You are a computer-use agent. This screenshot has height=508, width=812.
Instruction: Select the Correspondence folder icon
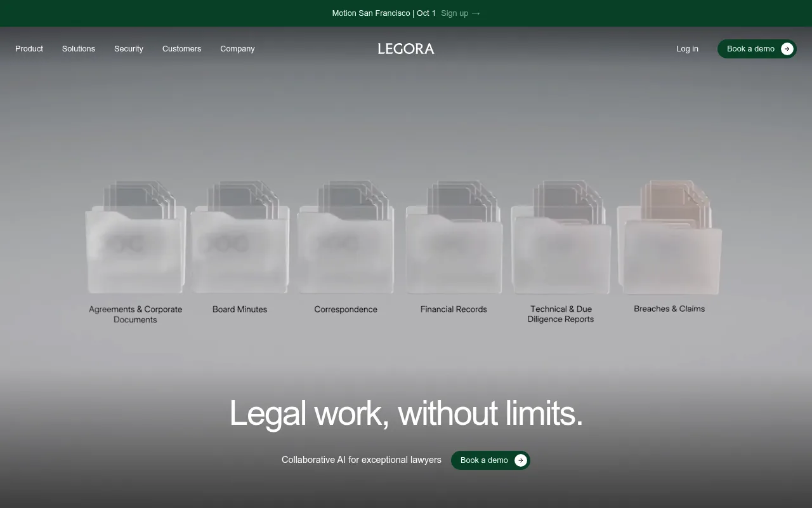tap(346, 237)
